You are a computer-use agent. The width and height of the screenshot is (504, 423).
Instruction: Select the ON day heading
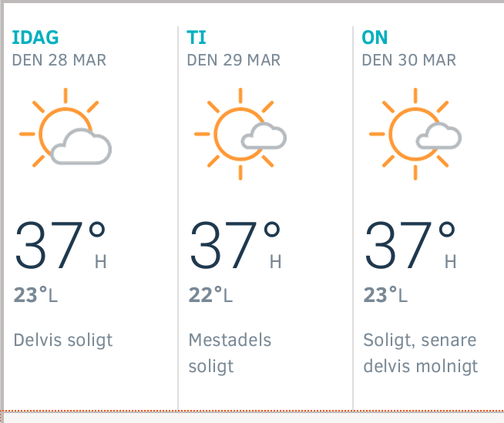(375, 38)
